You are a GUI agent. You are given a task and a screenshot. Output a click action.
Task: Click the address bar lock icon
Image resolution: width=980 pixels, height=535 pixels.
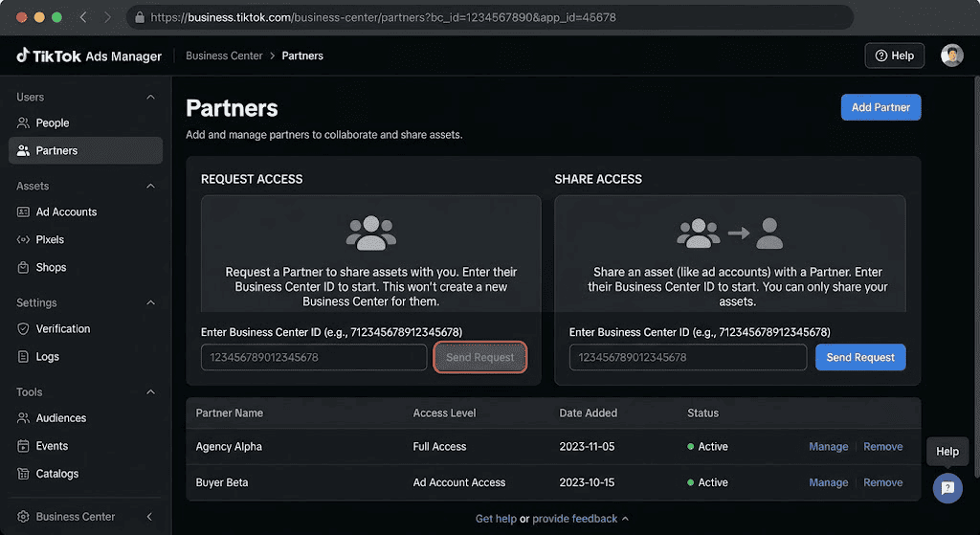(140, 17)
